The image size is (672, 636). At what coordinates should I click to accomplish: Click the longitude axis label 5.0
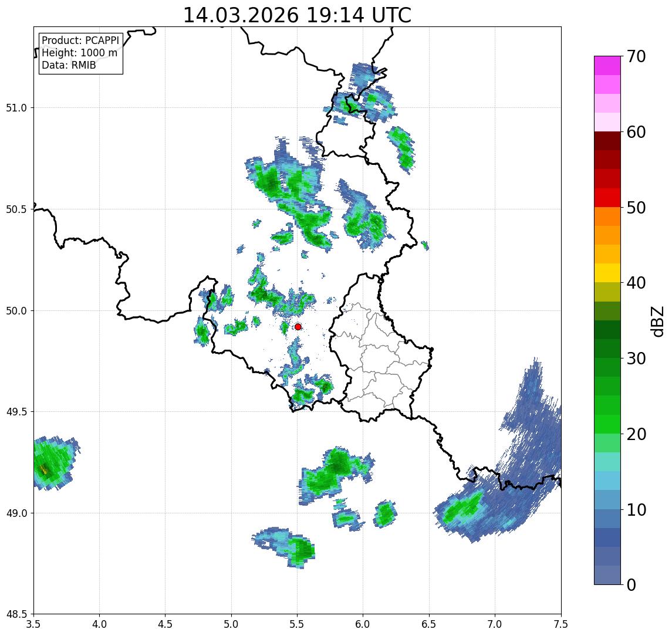click(x=231, y=624)
